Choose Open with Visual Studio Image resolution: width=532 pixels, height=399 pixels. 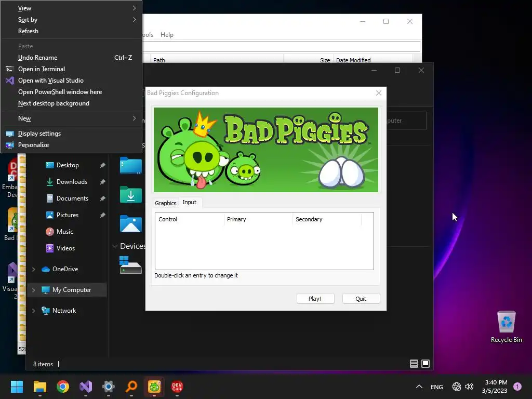pos(71,81)
